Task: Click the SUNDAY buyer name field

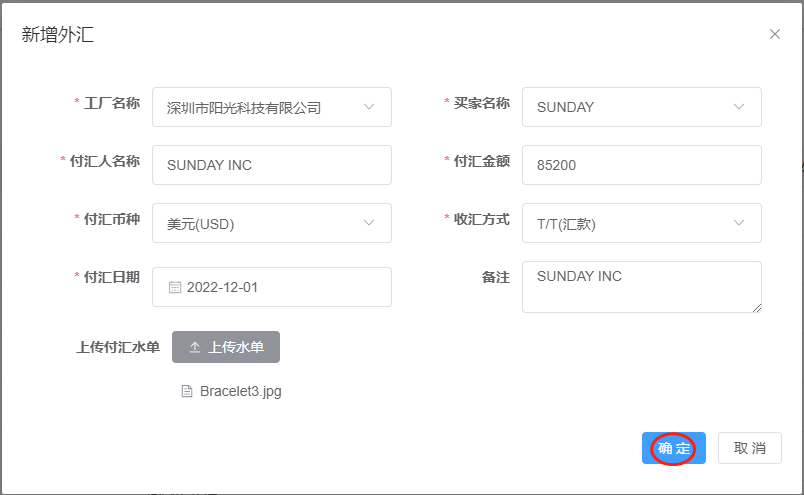Action: (642, 107)
